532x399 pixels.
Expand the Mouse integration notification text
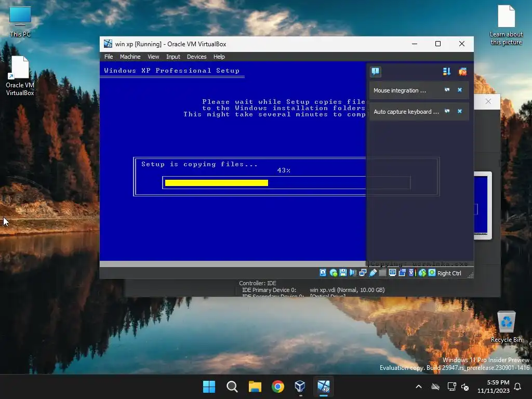(x=400, y=90)
